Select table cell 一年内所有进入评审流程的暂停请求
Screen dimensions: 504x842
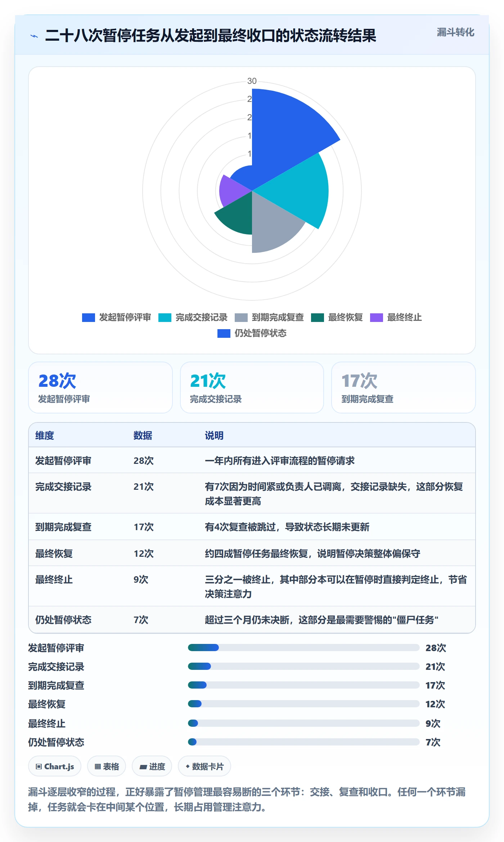pyautogui.click(x=280, y=461)
